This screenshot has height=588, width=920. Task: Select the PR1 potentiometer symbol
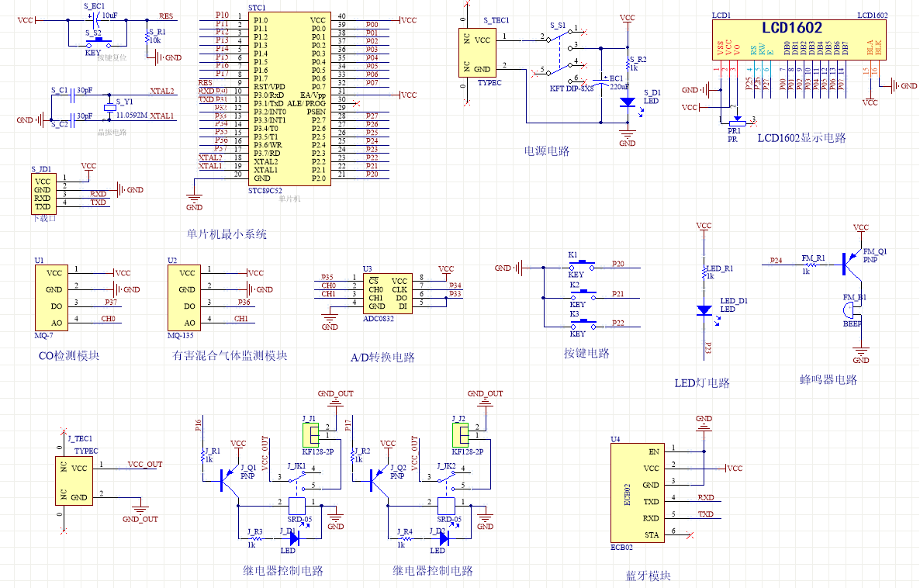737,122
